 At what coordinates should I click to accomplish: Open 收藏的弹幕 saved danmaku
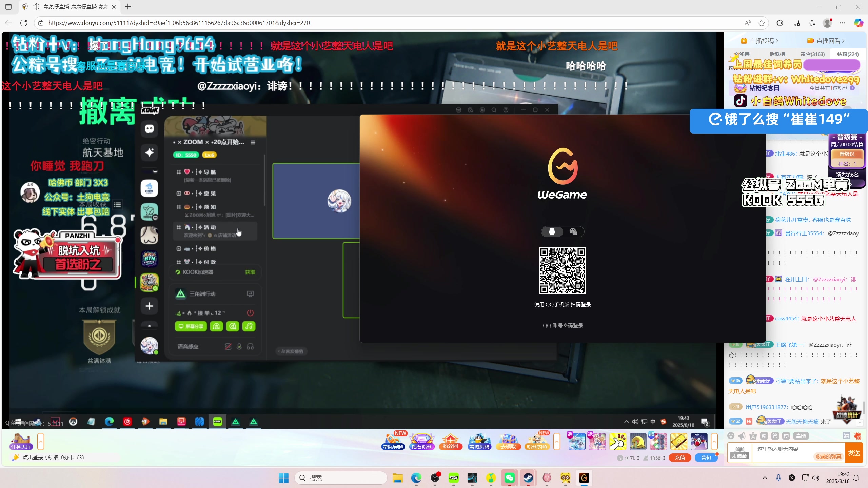(x=828, y=456)
